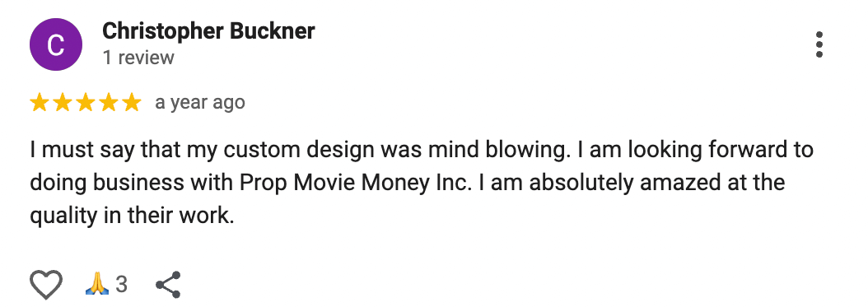Screen dimensions: 868x307
Task: Click the 'quality in their work.' line
Action: click(x=133, y=216)
